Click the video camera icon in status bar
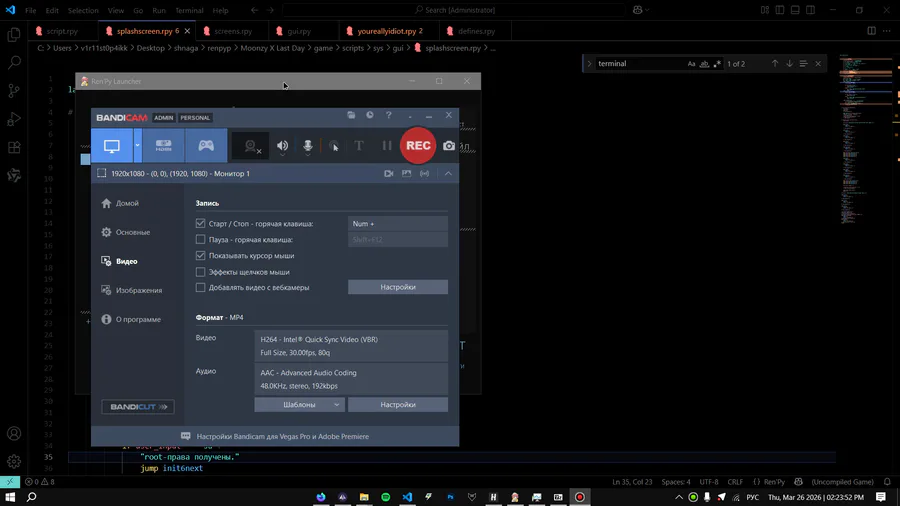The height and width of the screenshot is (506, 900). [389, 173]
